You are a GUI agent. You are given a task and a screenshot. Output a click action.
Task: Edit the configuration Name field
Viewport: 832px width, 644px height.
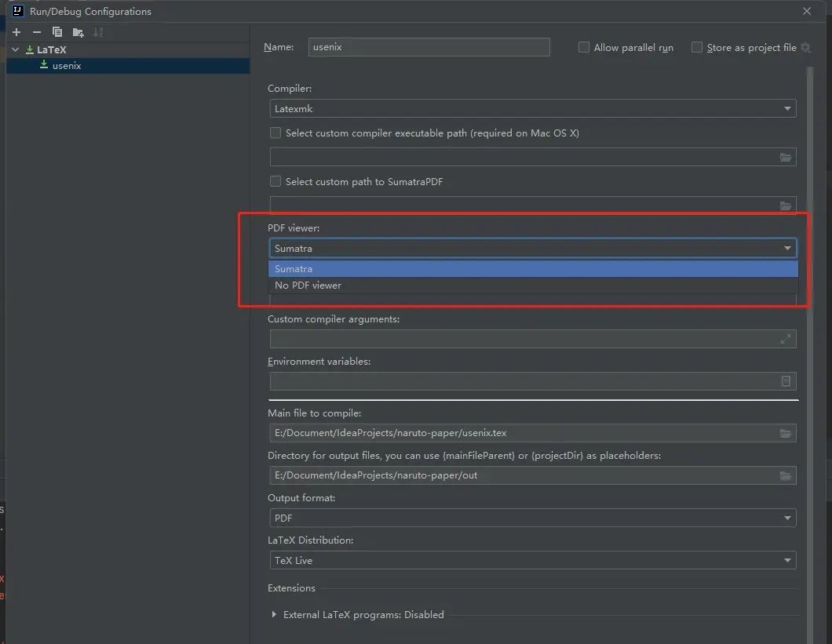tap(429, 47)
